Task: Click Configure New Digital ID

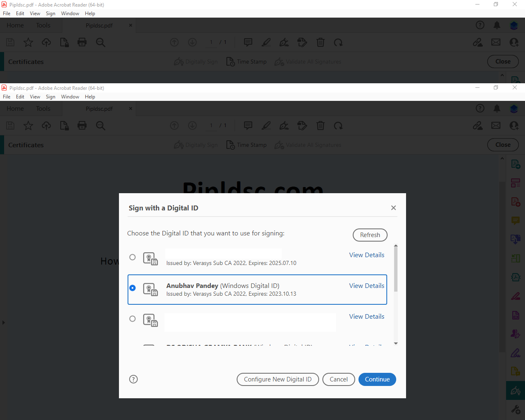Action: pos(278,379)
